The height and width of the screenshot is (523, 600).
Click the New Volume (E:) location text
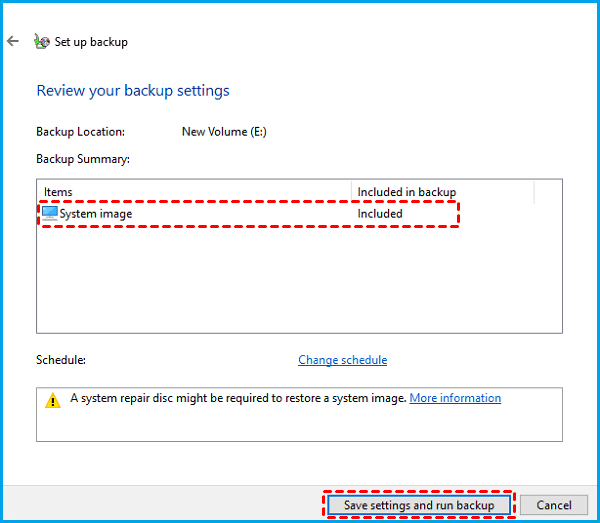(x=224, y=132)
